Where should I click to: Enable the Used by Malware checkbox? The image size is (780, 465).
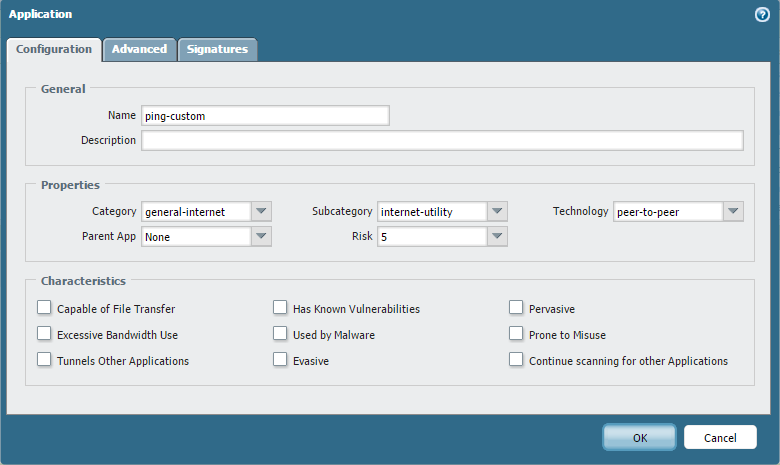[280, 334]
